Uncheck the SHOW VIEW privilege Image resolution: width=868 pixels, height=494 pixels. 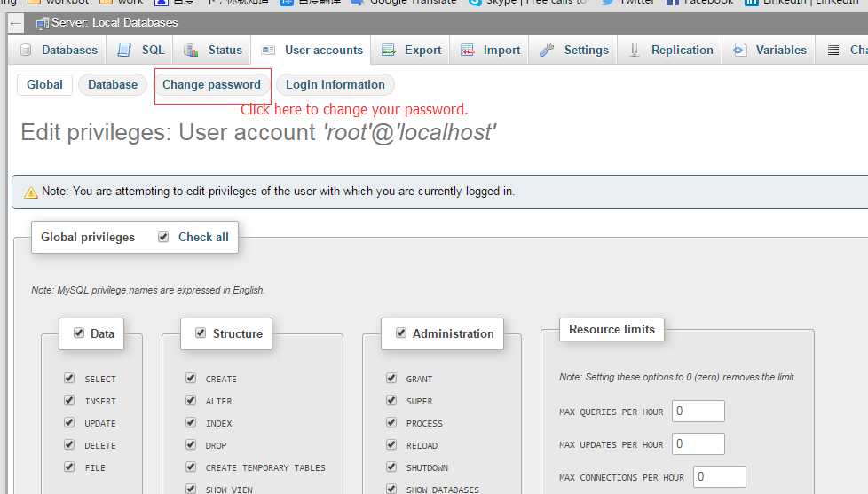[191, 489]
